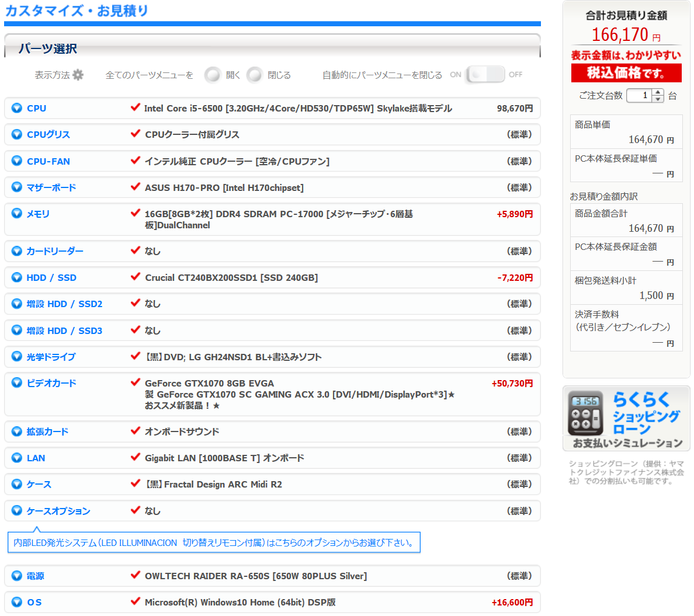The height and width of the screenshot is (616, 694).
Task: Click the 拡張カード link
Action: click(x=47, y=431)
